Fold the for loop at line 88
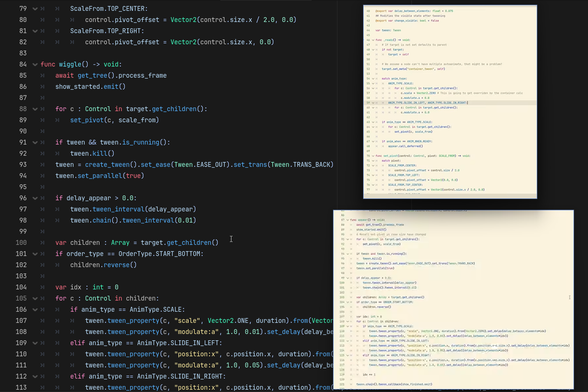588x392 pixels. click(x=35, y=109)
